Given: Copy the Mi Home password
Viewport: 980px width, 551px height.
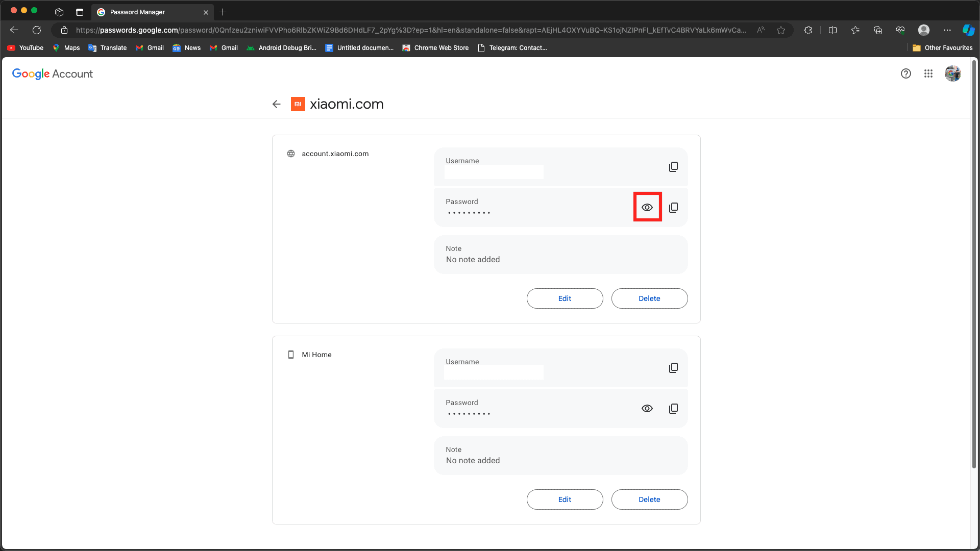Looking at the screenshot, I should 673,409.
